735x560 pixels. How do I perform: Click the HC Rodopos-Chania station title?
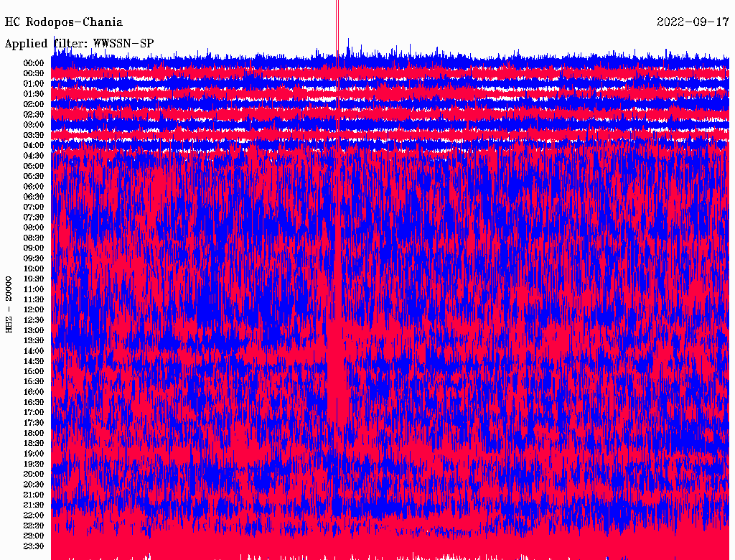pos(63,22)
